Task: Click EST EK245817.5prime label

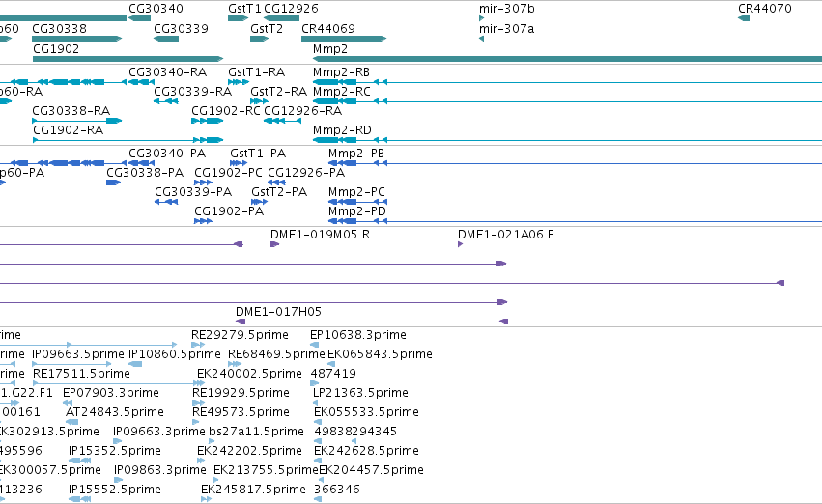Action: 253,490
